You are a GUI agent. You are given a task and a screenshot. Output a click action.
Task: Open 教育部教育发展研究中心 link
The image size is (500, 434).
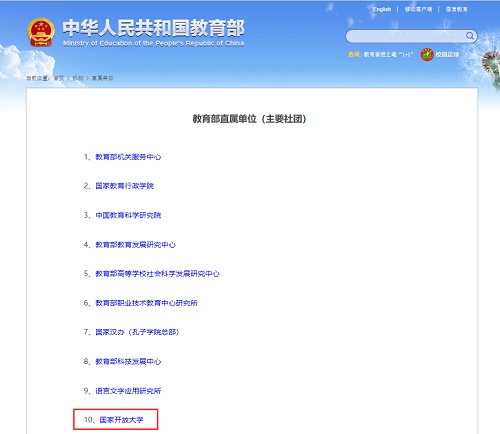pyautogui.click(x=135, y=244)
